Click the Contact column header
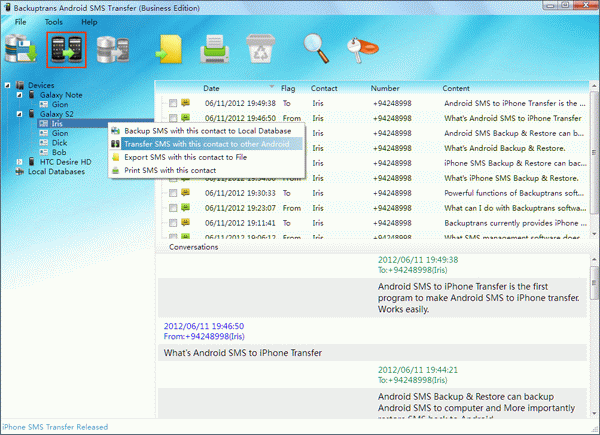 click(324, 88)
